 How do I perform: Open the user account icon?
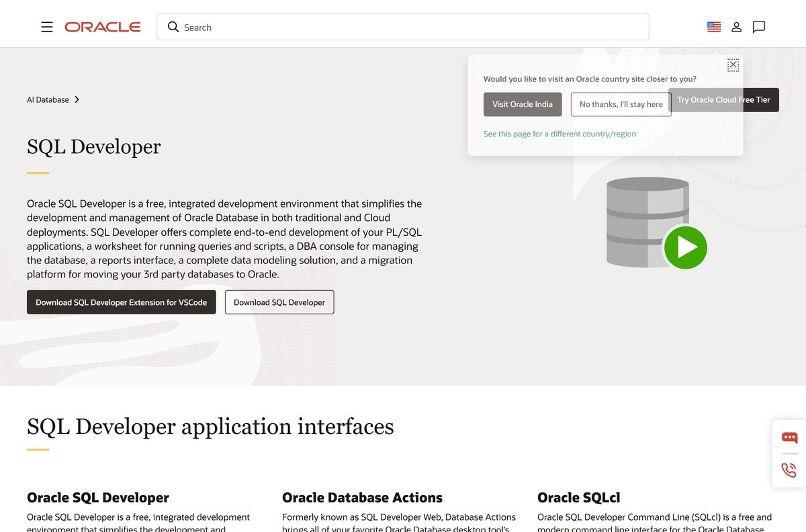coord(737,27)
